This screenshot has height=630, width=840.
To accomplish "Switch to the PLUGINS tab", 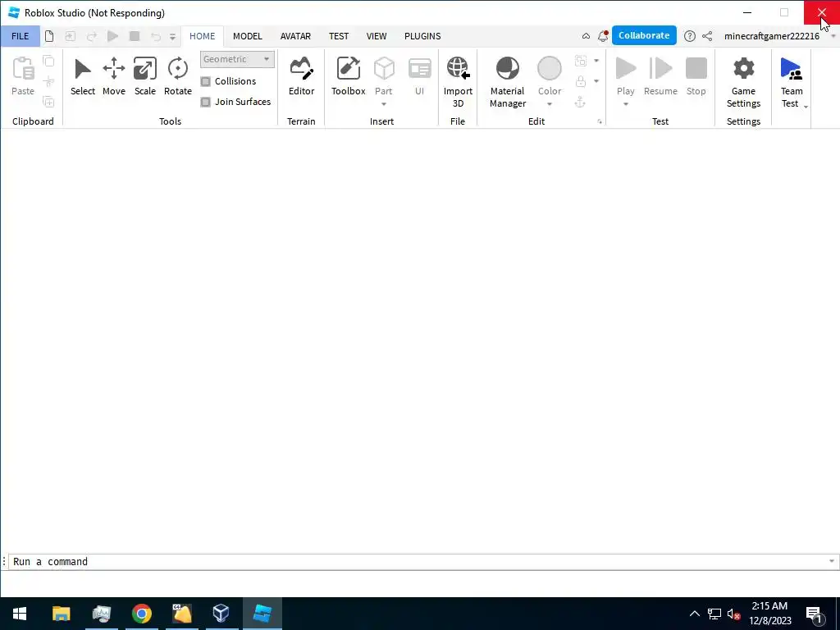I will 422,36.
